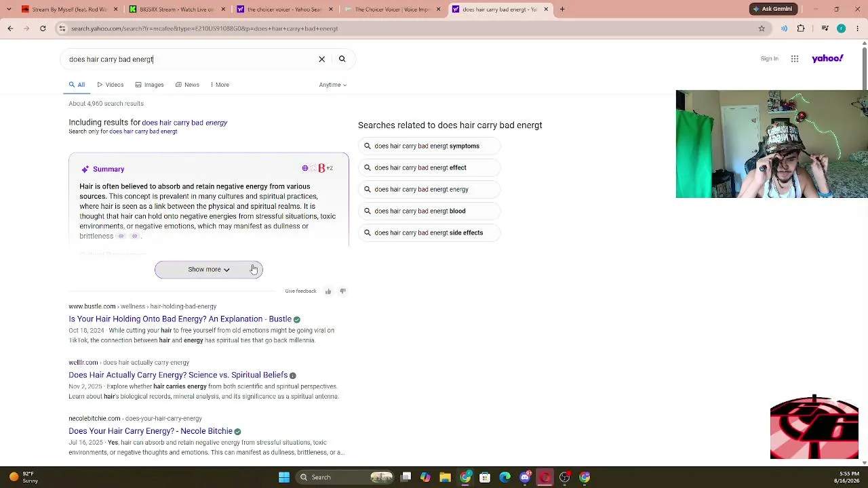View site information icon in address bar
This screenshot has height=488, width=868.
[x=62, y=28]
